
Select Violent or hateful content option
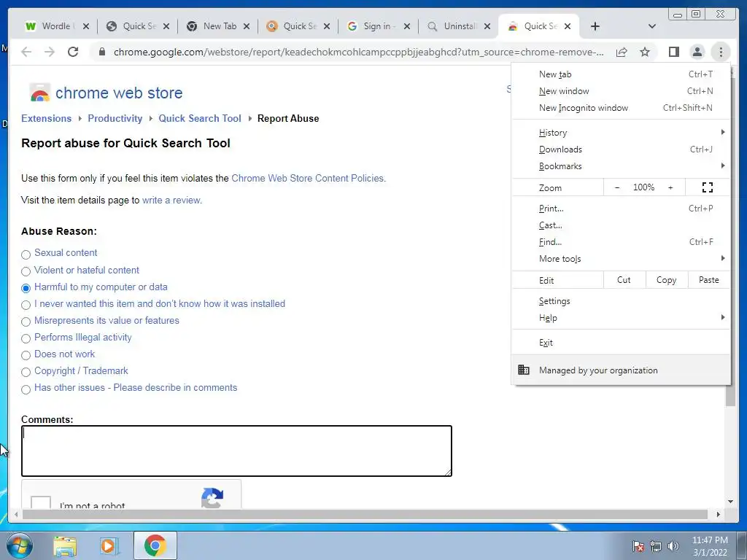tap(26, 271)
